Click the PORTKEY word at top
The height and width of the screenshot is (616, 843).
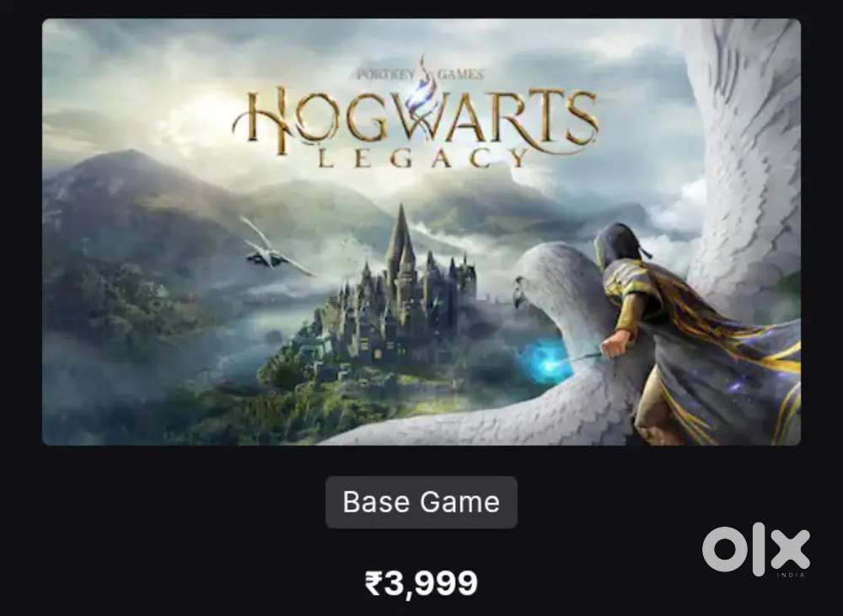point(385,75)
